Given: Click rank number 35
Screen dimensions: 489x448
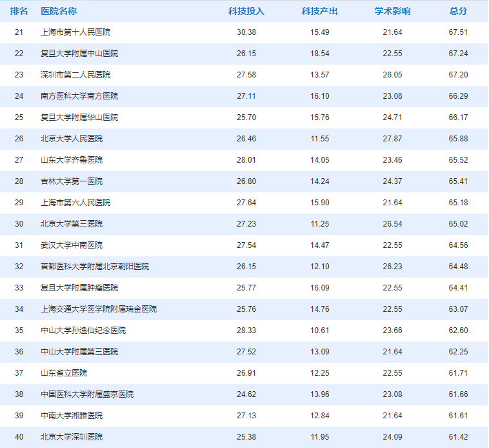Looking at the screenshot, I should pos(19,331).
